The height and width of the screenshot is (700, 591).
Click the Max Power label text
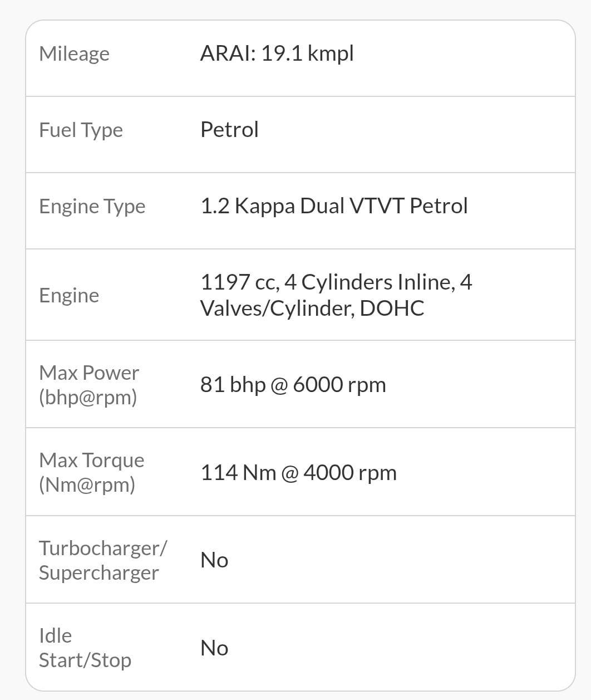click(x=89, y=373)
